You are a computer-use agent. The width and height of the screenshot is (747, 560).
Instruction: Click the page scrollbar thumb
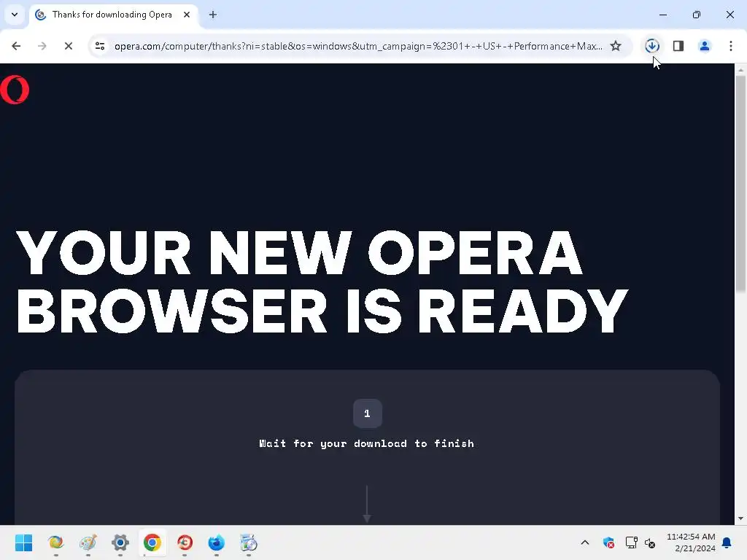pos(740,183)
